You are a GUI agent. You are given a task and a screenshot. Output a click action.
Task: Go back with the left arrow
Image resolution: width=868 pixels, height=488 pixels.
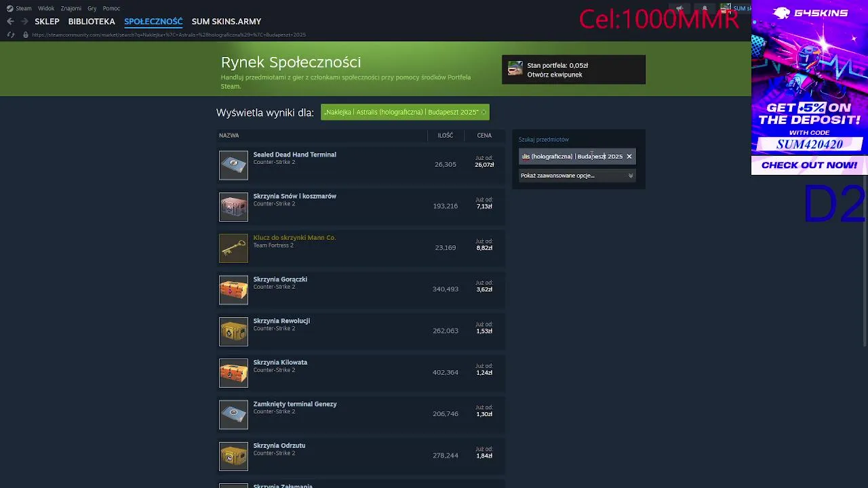coord(10,22)
